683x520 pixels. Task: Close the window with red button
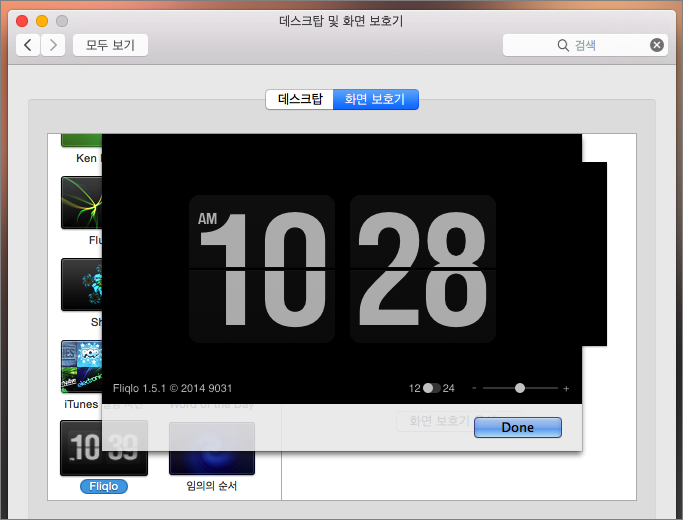point(22,20)
